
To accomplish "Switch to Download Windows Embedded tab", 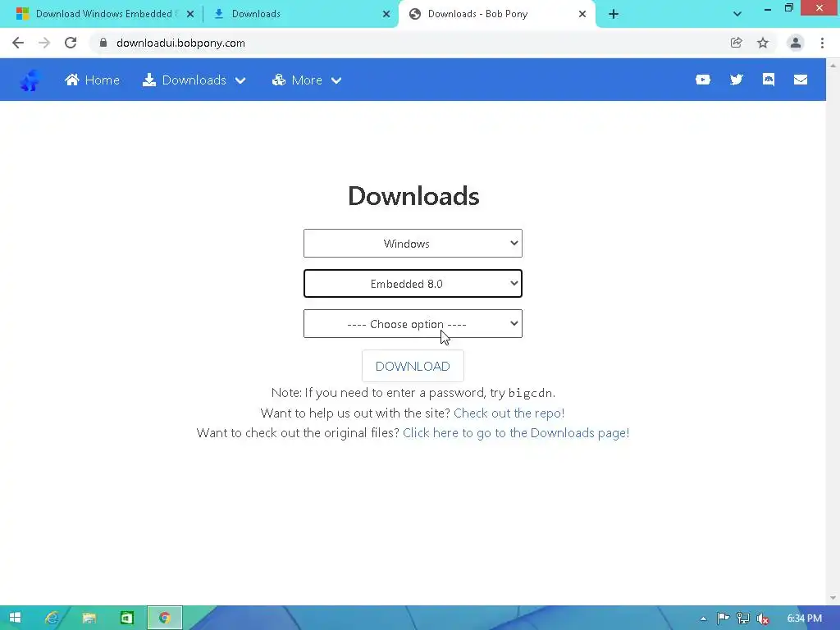I will click(x=104, y=14).
